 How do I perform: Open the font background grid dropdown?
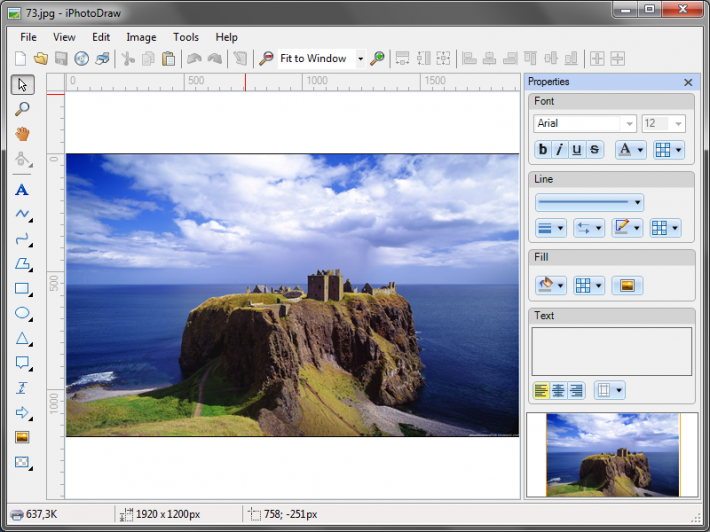click(668, 149)
